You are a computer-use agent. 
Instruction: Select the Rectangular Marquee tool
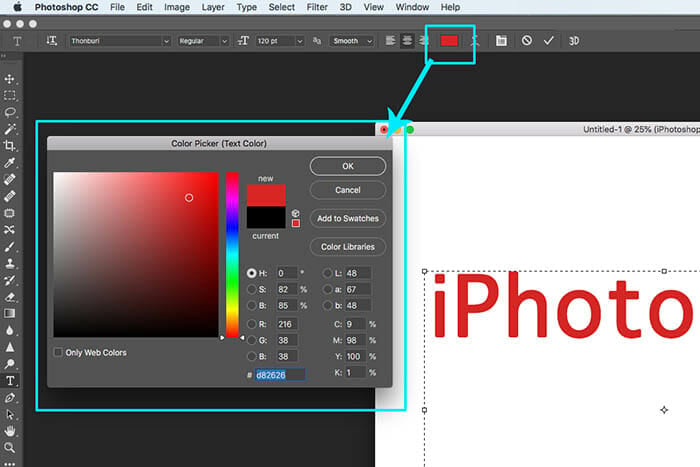click(x=9, y=96)
